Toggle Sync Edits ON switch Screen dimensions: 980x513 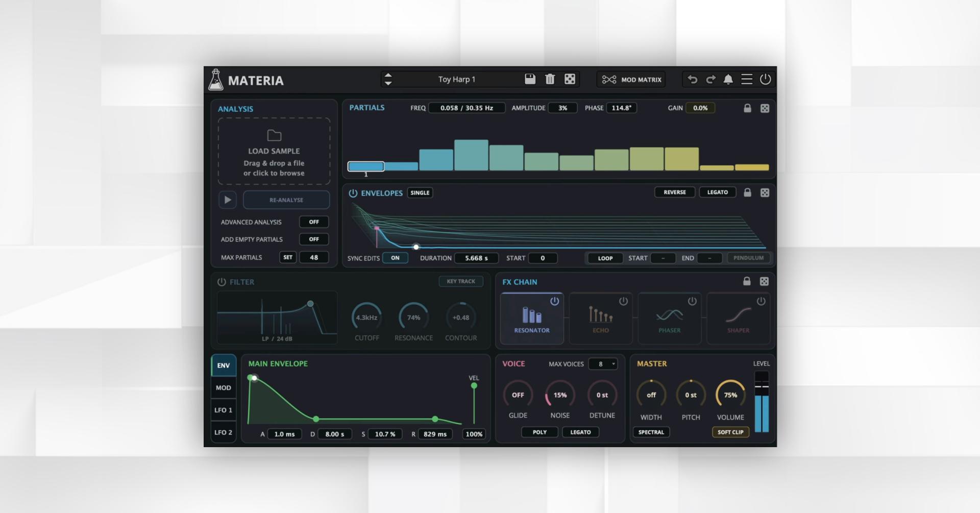395,258
